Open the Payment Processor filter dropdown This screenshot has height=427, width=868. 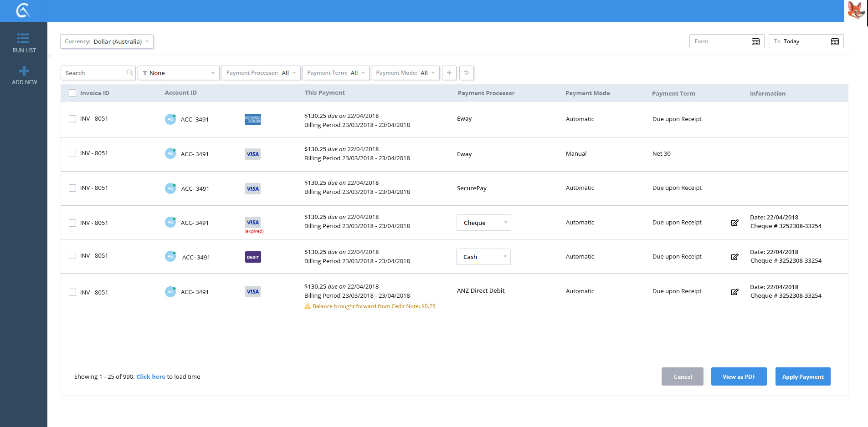260,73
